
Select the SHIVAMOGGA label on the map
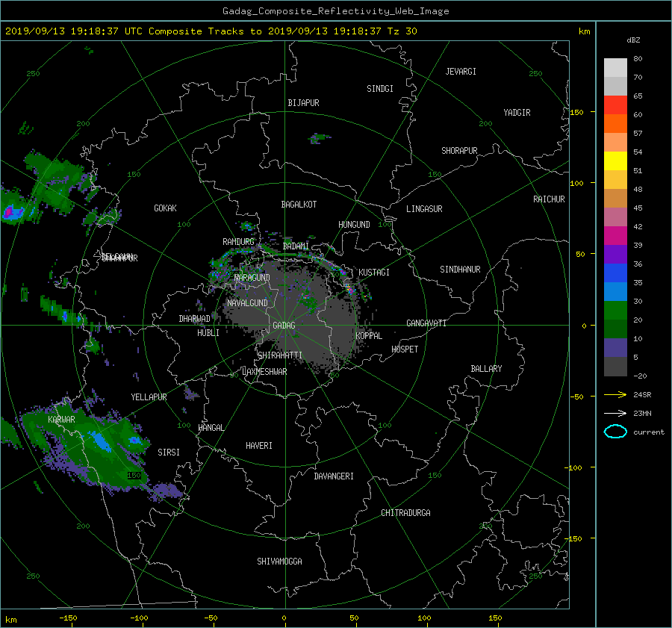click(x=279, y=562)
